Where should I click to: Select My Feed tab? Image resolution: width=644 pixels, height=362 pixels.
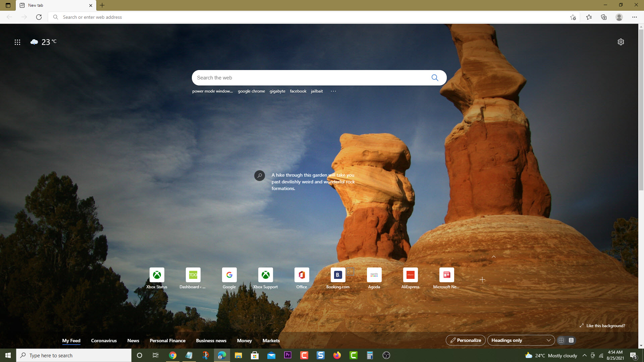coord(71,340)
